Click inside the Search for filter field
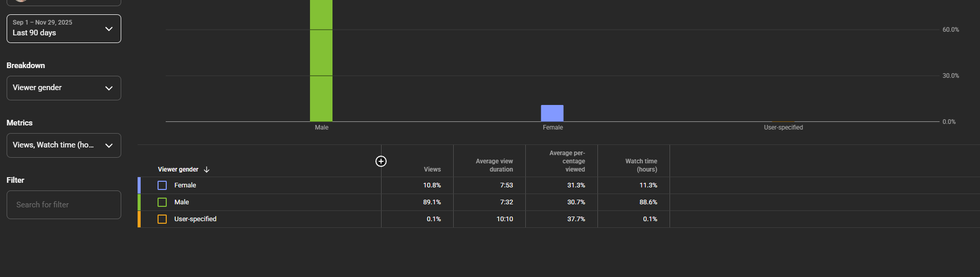 (64, 205)
